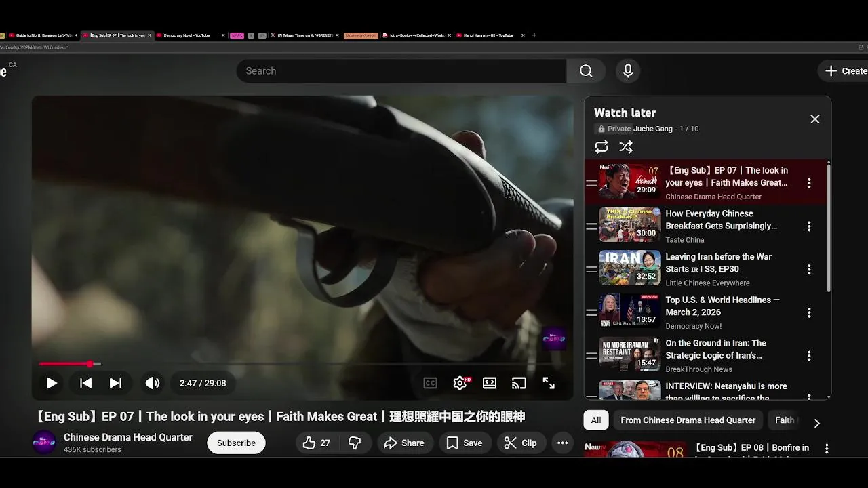The image size is (868, 488).
Task: Skip to the next video
Action: [x=116, y=383]
